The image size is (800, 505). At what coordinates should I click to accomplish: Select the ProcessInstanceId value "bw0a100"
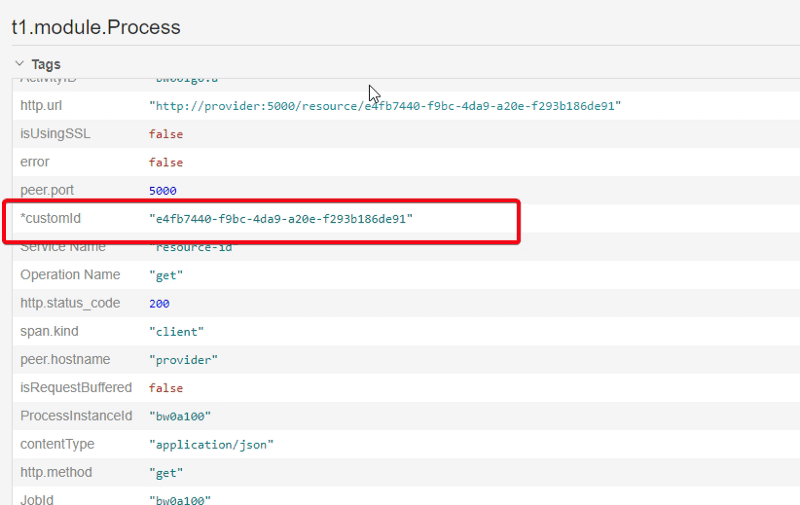(180, 415)
